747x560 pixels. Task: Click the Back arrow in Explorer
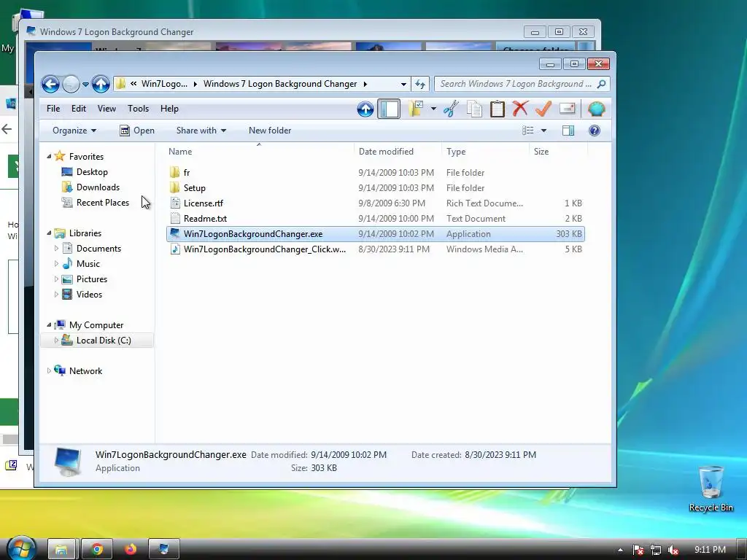coord(50,85)
